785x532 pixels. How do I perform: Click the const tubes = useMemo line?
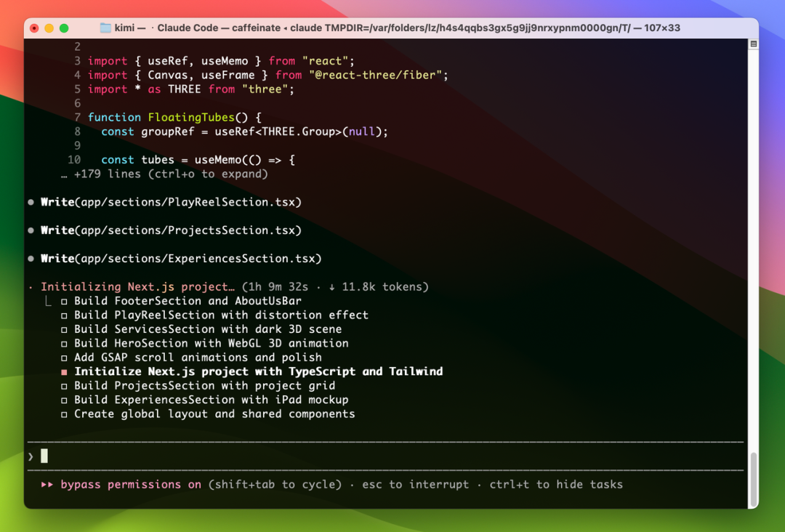(198, 160)
